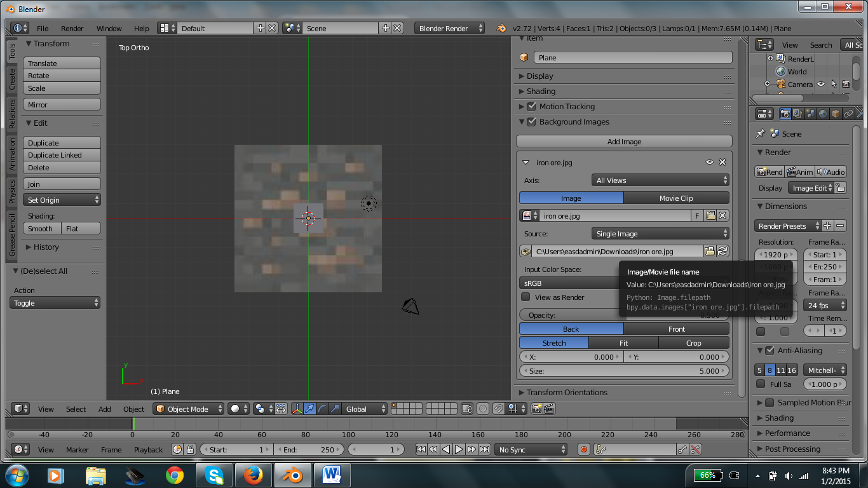This screenshot has height=488, width=868.
Task: Browse for image file folder icon
Action: tap(710, 252)
